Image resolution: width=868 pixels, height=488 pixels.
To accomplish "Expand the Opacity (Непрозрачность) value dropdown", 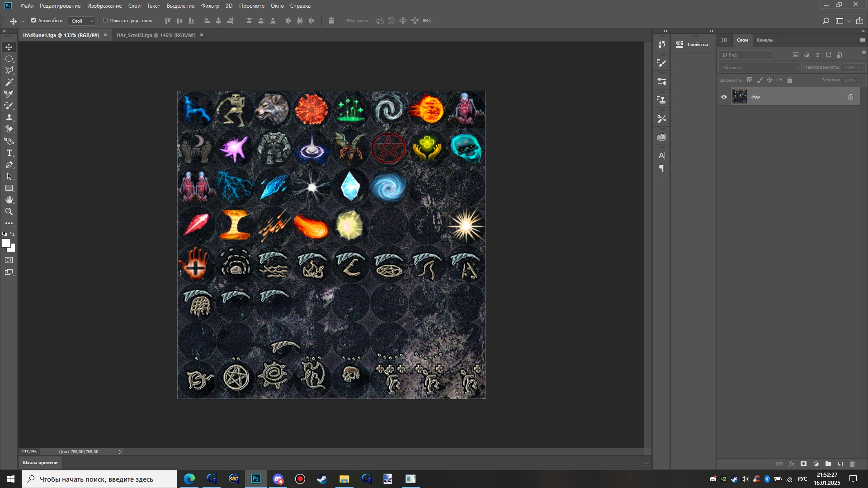I will pos(862,67).
